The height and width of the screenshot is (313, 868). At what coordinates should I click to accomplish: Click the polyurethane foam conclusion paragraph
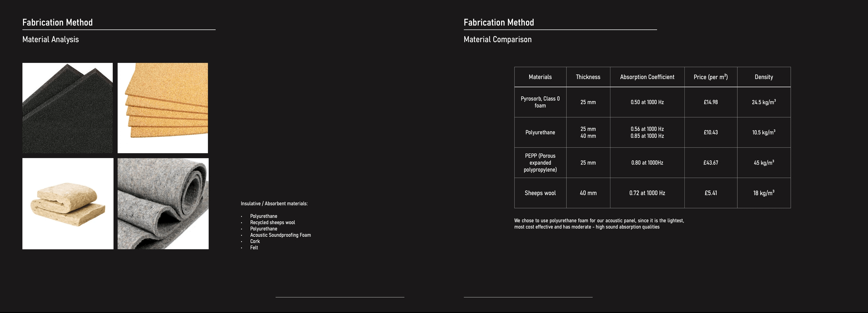pos(599,224)
